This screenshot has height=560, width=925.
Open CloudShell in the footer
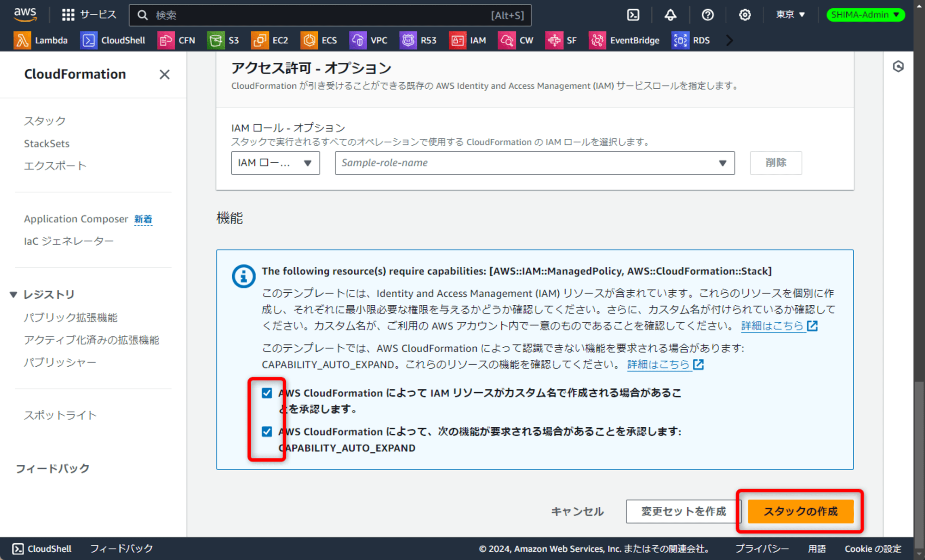[x=43, y=548]
